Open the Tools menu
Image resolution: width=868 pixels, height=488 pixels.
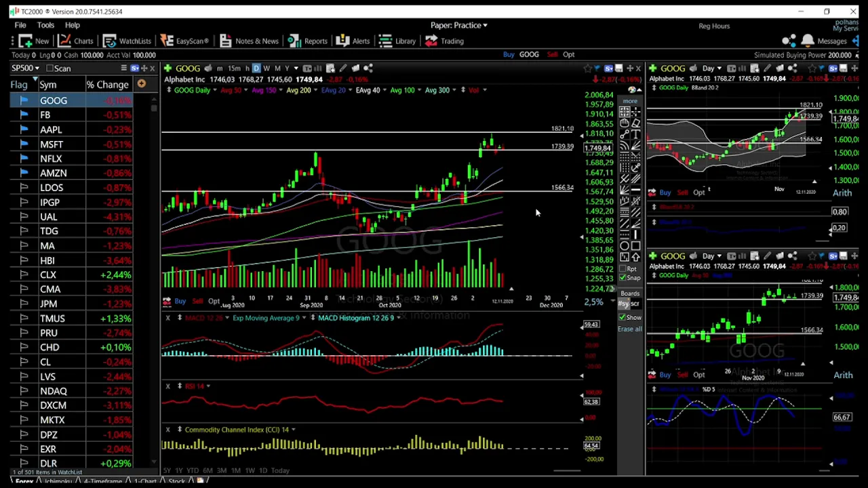pyautogui.click(x=45, y=25)
